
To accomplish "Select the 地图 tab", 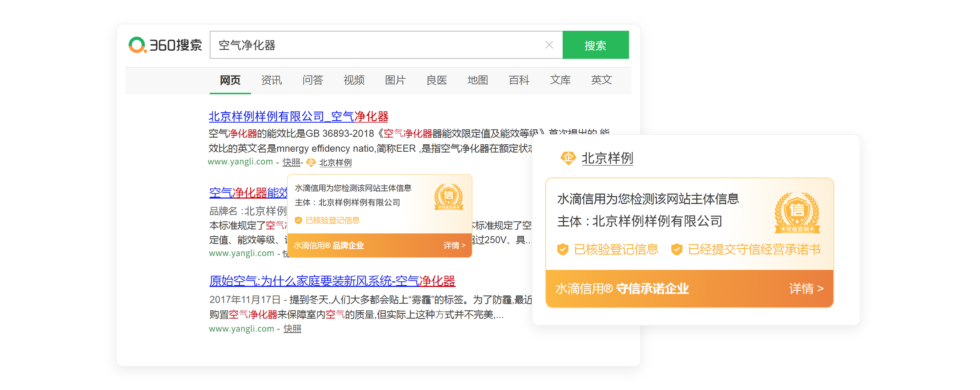I will tap(477, 80).
